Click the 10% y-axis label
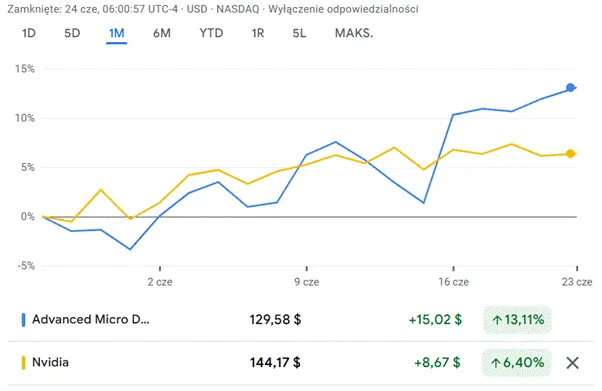602x391 pixels. (x=25, y=118)
